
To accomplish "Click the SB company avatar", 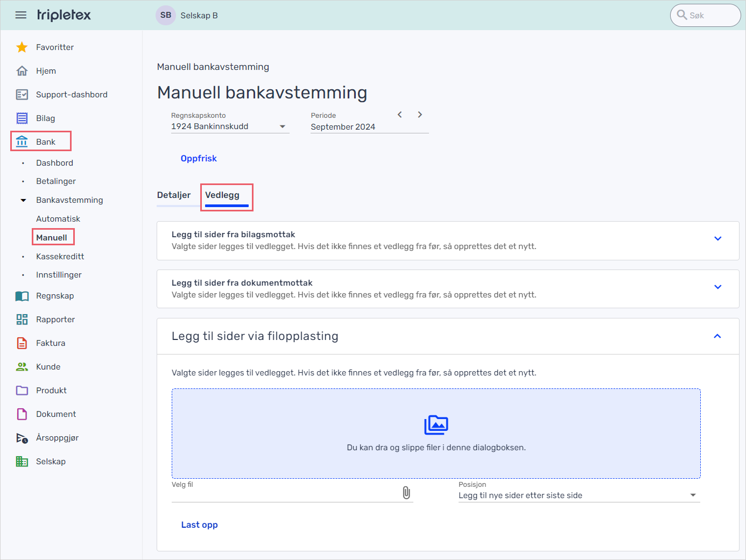I will (166, 15).
